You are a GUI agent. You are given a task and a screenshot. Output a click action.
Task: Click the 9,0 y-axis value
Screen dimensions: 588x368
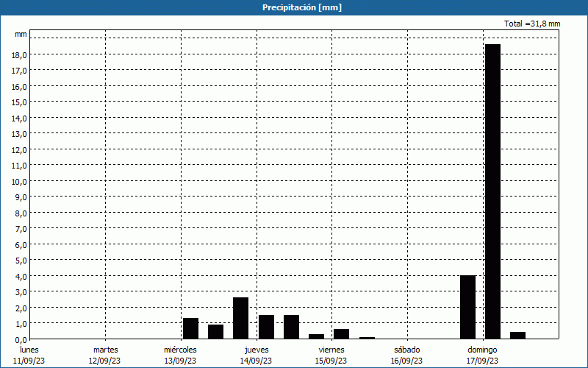coord(21,197)
